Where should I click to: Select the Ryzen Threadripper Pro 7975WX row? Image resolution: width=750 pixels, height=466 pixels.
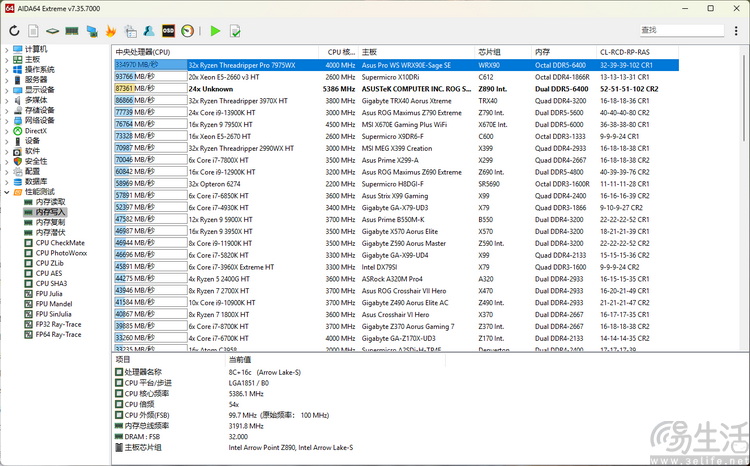click(396, 65)
